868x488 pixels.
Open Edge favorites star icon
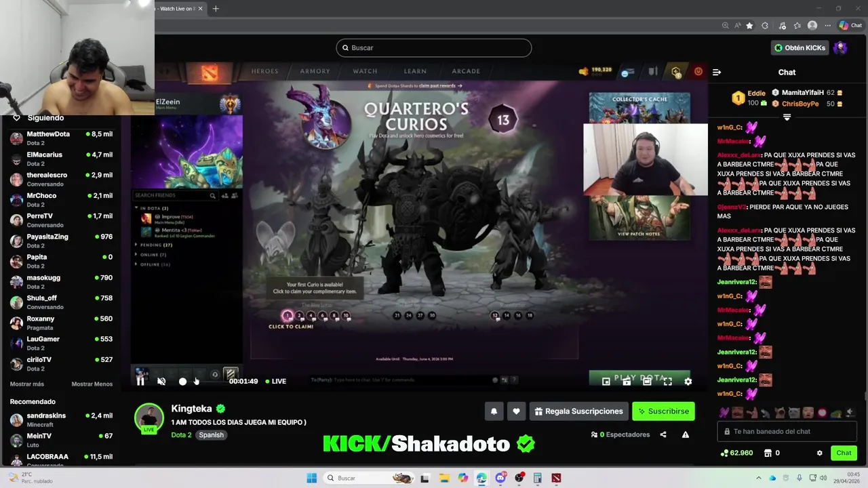749,26
